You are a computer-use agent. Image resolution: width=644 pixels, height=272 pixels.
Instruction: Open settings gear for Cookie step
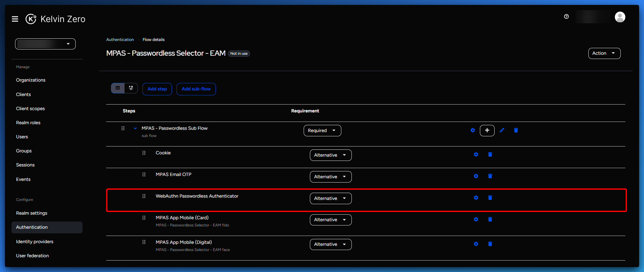click(x=476, y=155)
